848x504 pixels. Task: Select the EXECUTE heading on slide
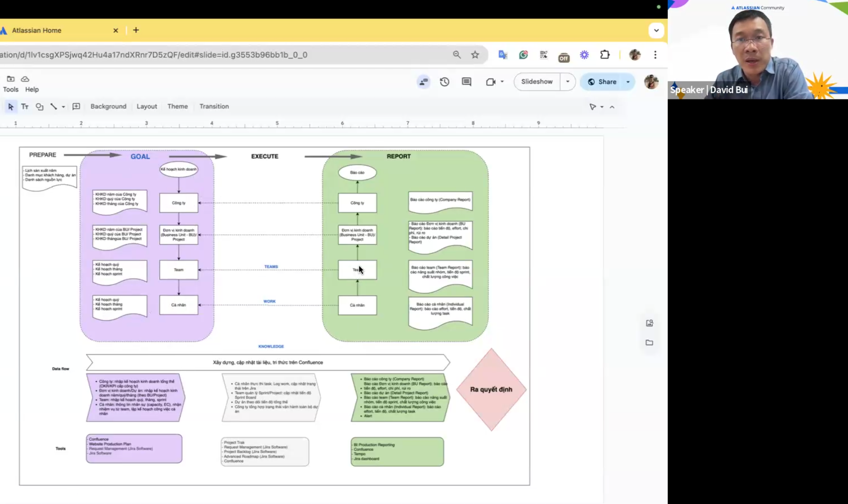265,156
